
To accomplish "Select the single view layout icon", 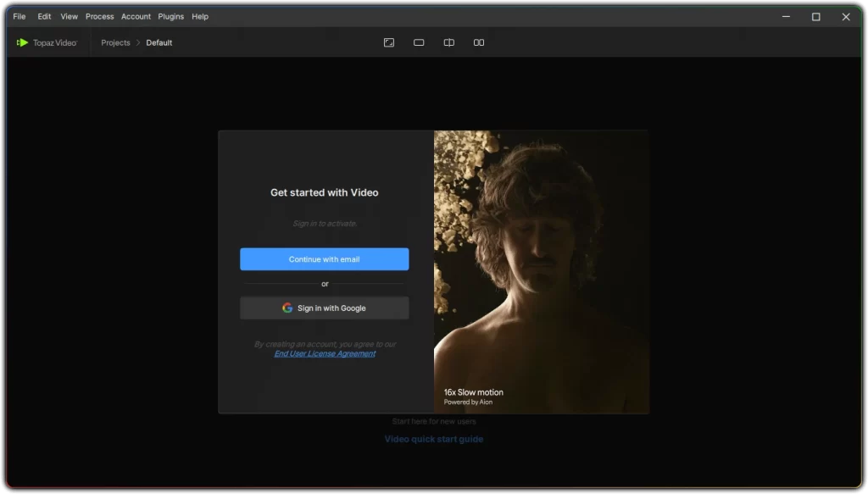I will (x=419, y=42).
